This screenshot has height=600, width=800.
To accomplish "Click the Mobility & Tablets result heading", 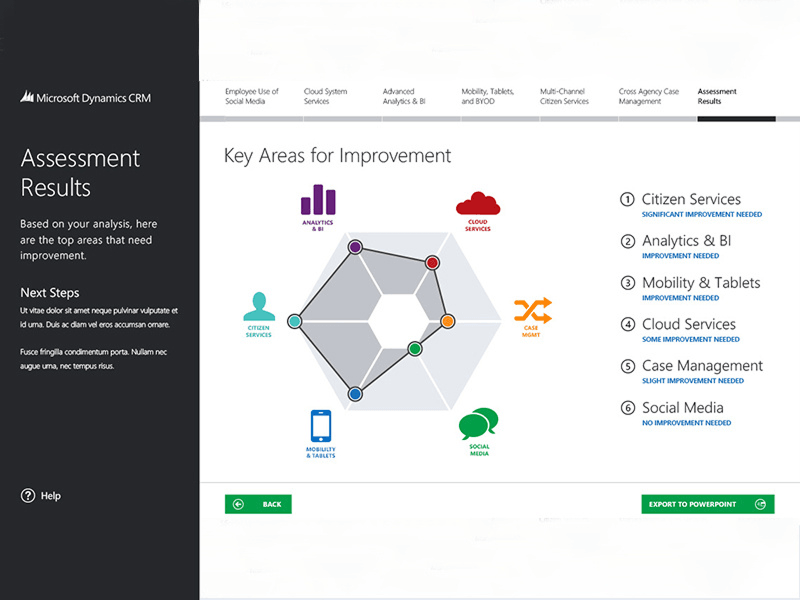I will 701,283.
